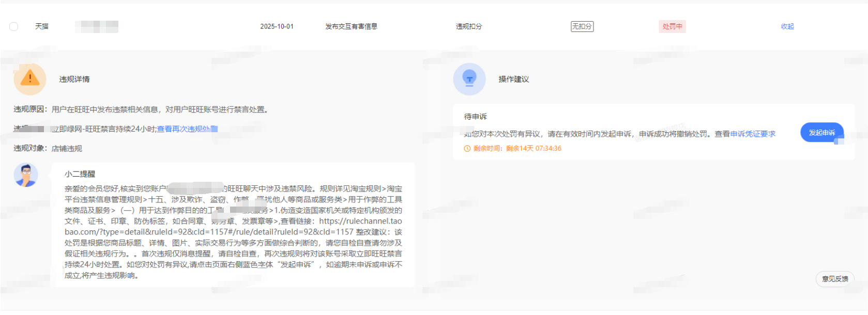Image resolution: width=868 pixels, height=315 pixels.
Task: Click the red 处罚中 status badge
Action: pos(672,26)
